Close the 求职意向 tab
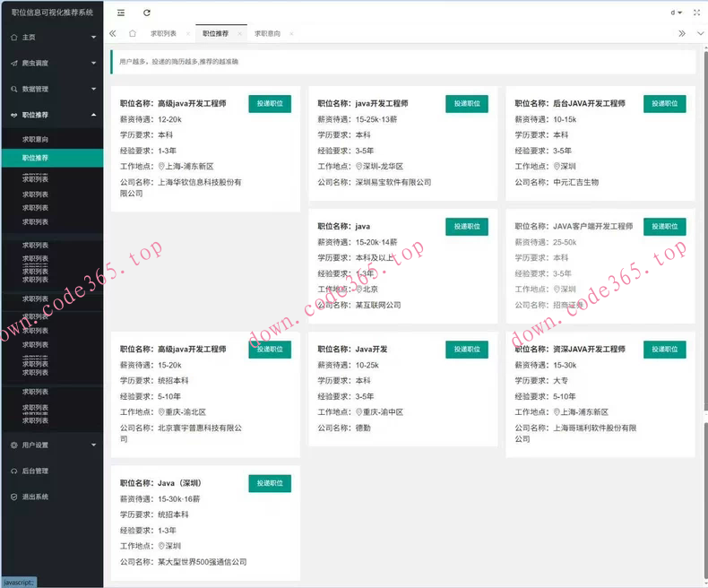 [x=291, y=33]
